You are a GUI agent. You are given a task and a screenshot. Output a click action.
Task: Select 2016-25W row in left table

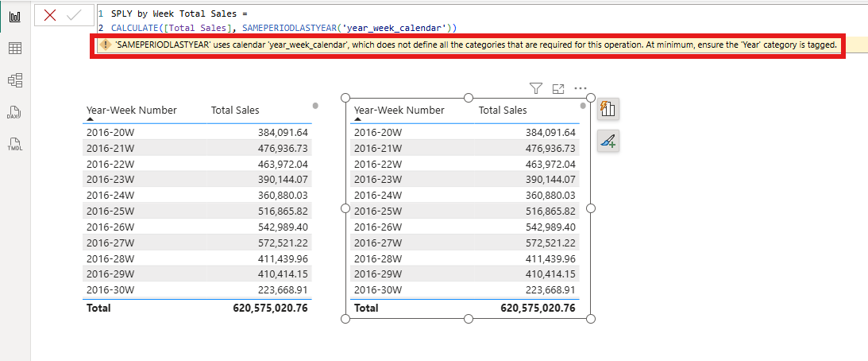click(x=198, y=212)
